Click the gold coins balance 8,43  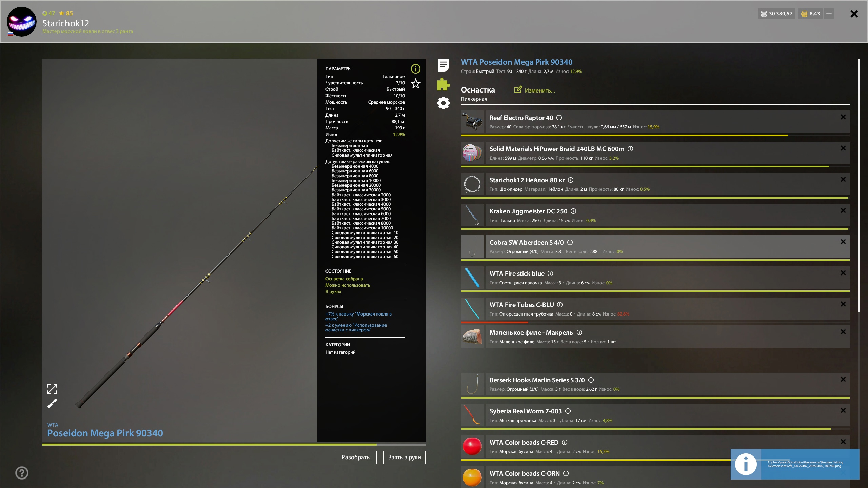pos(810,14)
